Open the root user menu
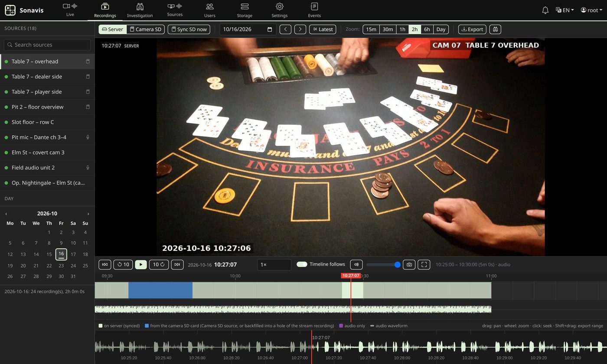607x364 pixels. 591,10
